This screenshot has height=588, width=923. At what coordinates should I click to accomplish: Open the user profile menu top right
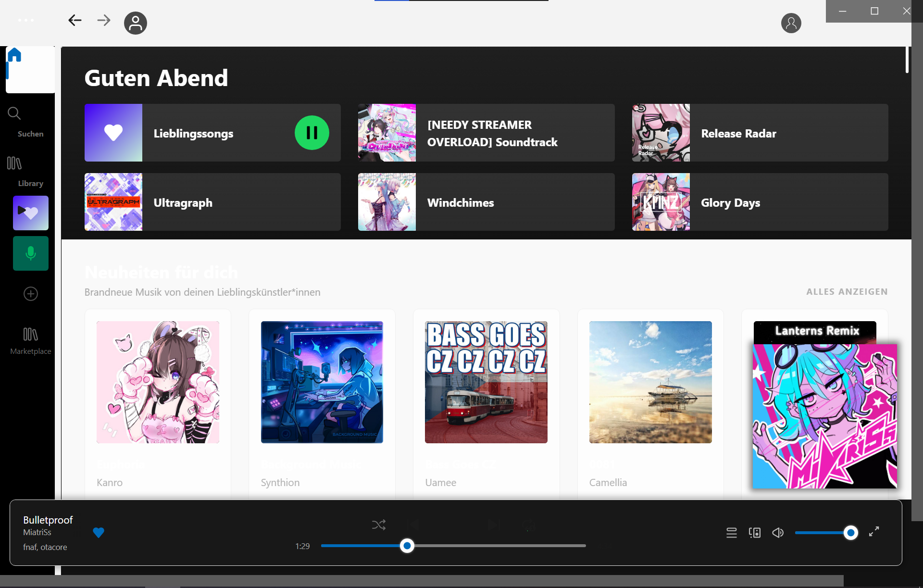point(791,23)
